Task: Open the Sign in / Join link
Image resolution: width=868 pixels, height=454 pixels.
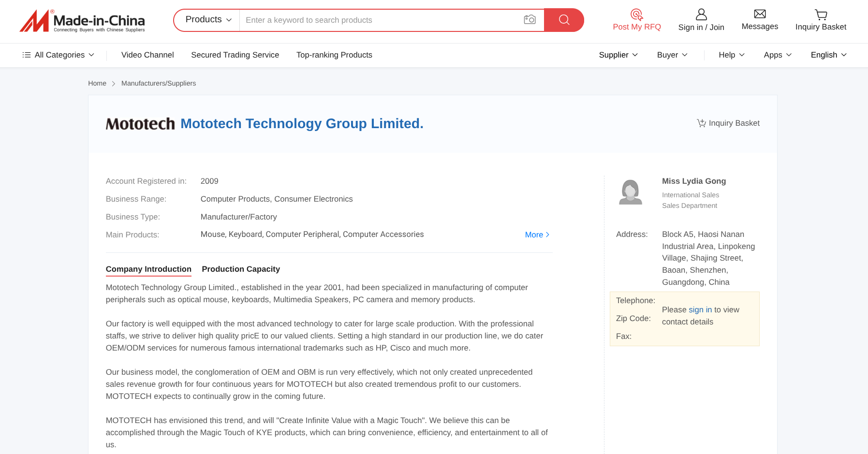Action: tap(701, 28)
